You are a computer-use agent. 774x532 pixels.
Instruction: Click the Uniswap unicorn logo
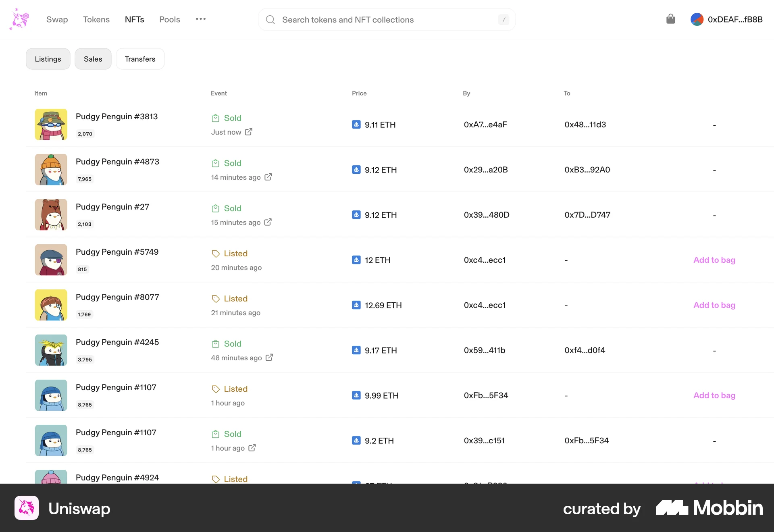19,19
